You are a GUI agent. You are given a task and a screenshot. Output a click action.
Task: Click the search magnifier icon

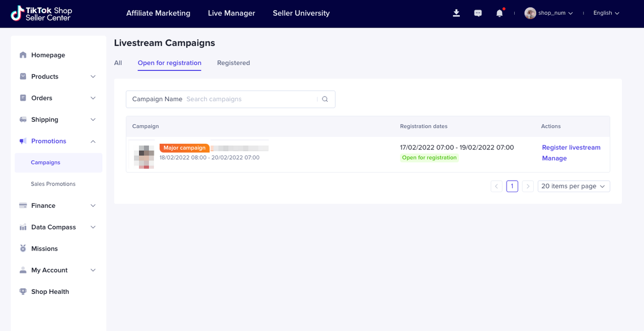pyautogui.click(x=325, y=99)
